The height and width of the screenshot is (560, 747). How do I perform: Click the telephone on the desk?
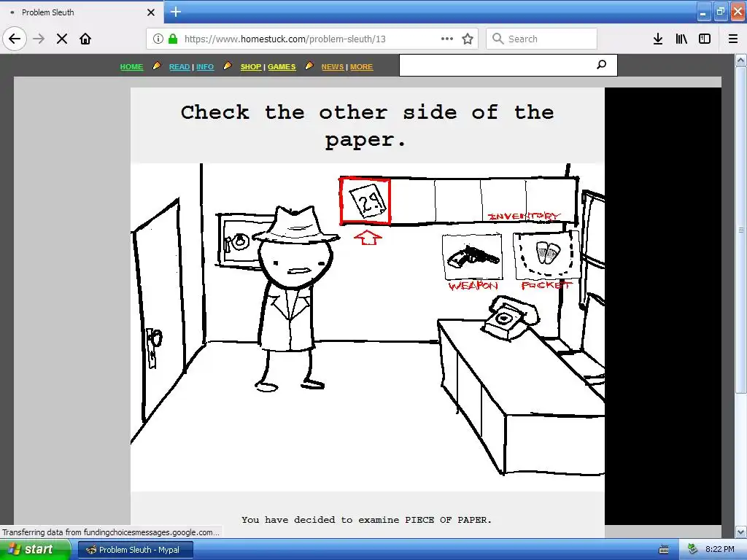tap(511, 317)
